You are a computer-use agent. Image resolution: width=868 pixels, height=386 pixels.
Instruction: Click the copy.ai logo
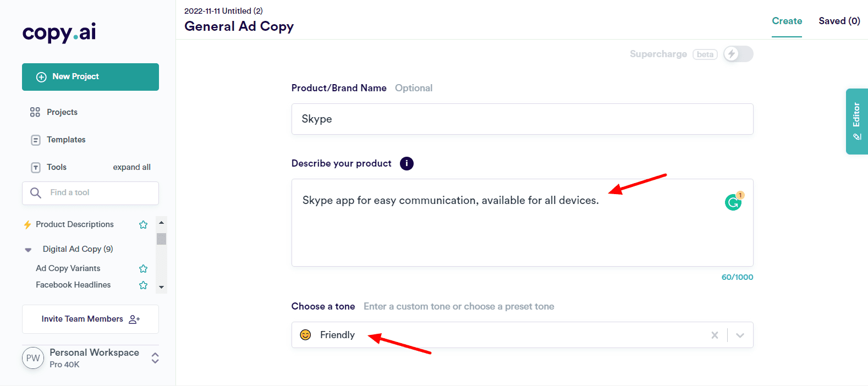[x=59, y=32]
